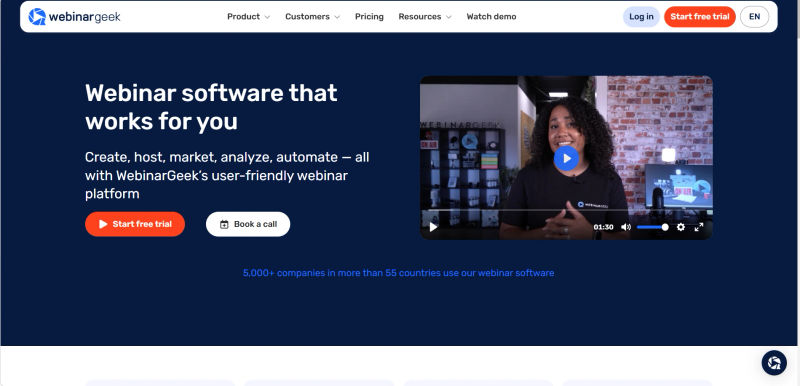Click Start free trial in header
800x386 pixels.
(699, 17)
